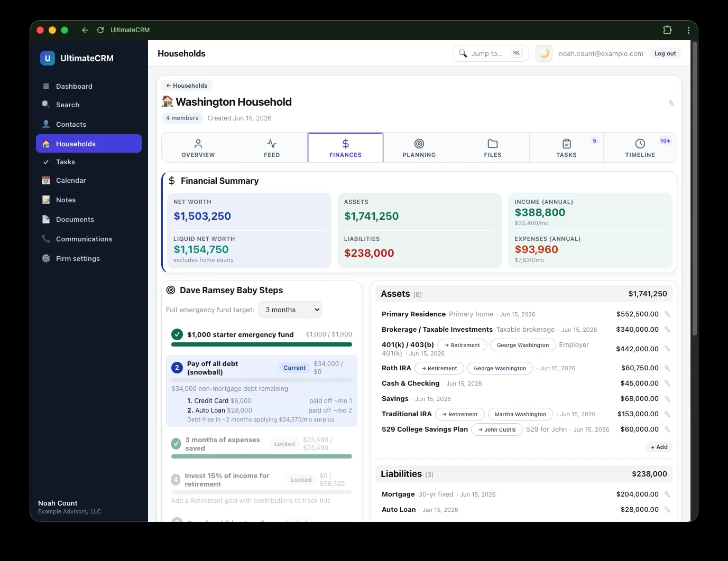
Task: Reload the page with refresh icon
Action: [100, 30]
